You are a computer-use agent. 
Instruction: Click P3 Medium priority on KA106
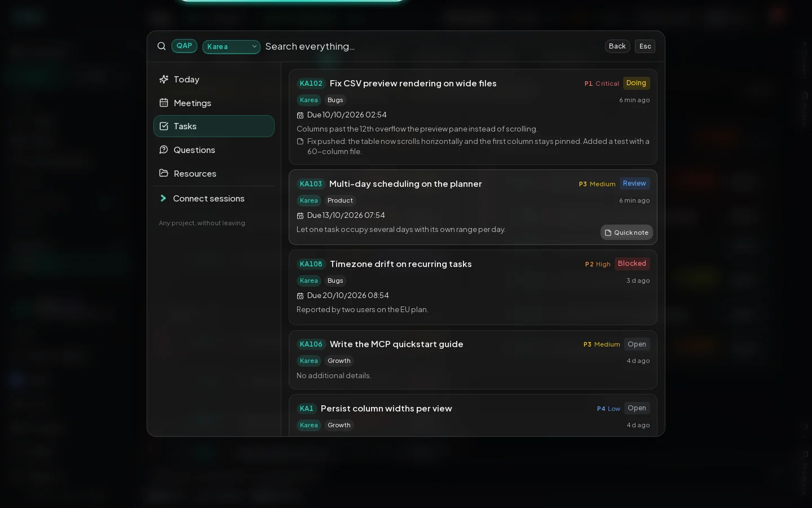(601, 344)
